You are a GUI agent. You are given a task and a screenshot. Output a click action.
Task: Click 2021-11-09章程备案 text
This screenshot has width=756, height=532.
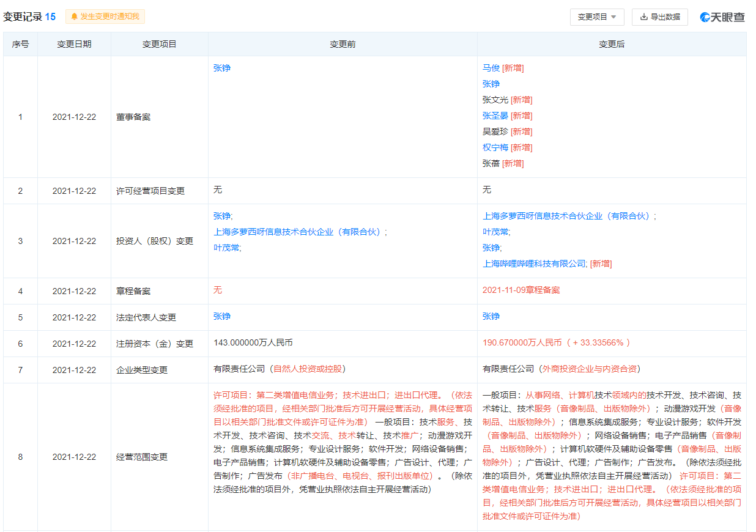coord(521,290)
